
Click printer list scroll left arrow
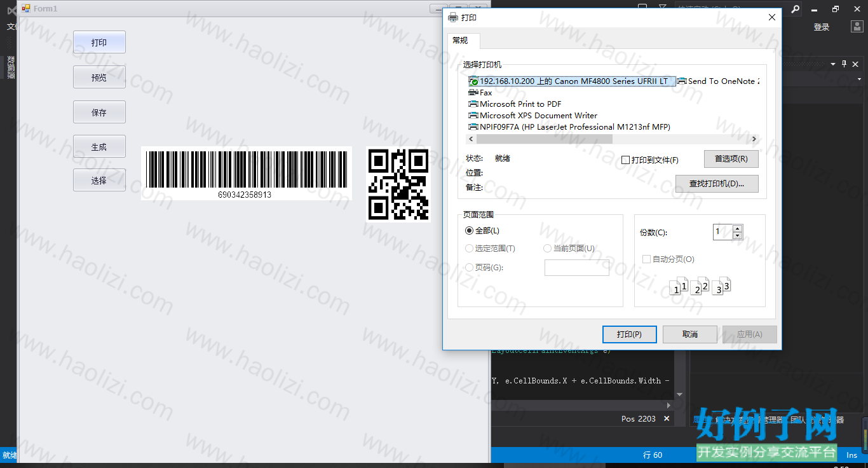471,139
